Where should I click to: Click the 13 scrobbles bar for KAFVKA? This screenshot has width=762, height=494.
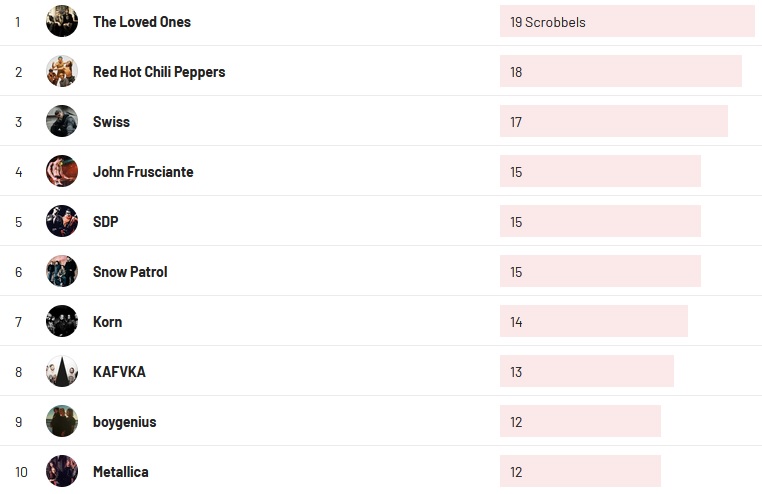point(586,371)
